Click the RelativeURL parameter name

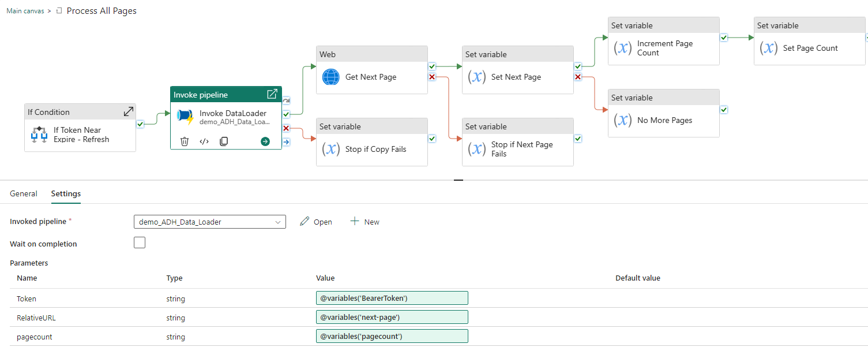pyautogui.click(x=36, y=318)
